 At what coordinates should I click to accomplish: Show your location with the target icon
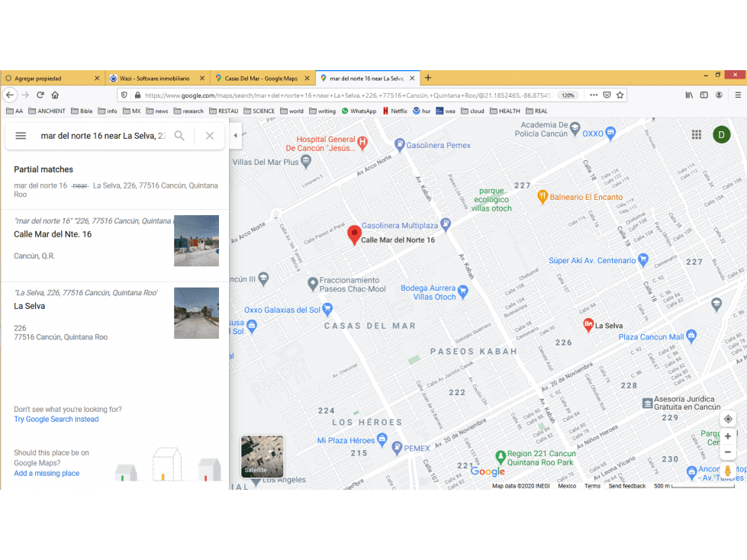(728, 419)
